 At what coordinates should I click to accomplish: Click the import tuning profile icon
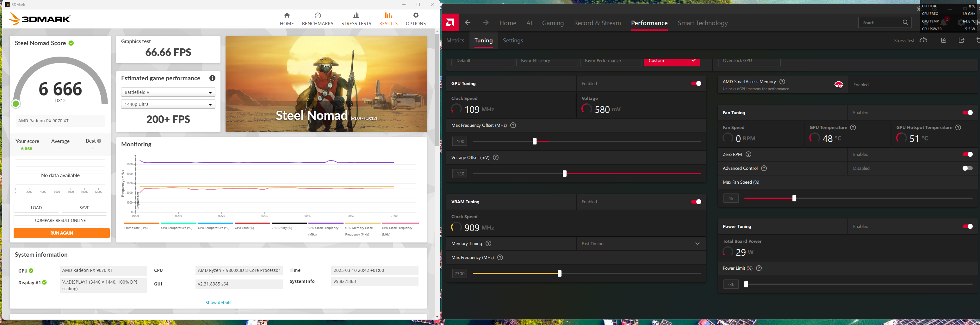[944, 40]
